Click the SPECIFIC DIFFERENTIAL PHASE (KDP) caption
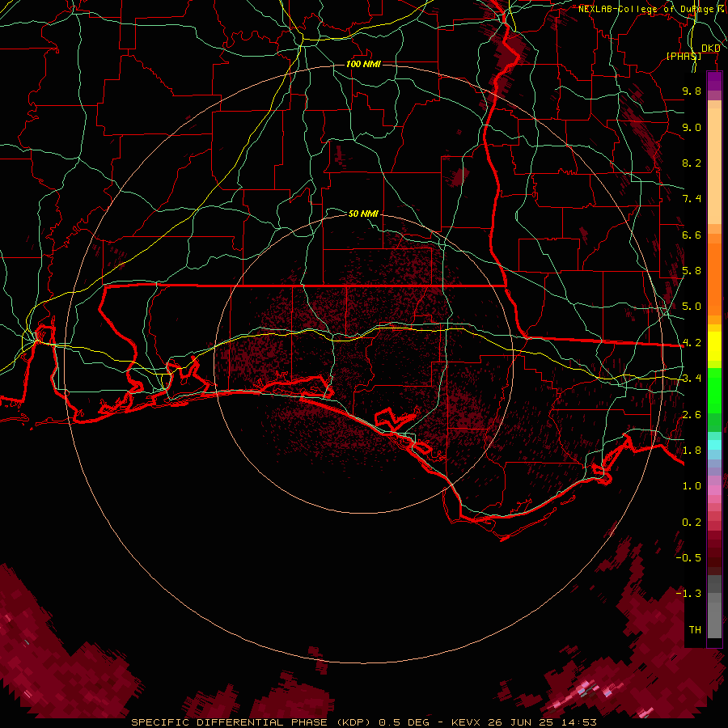 253,722
